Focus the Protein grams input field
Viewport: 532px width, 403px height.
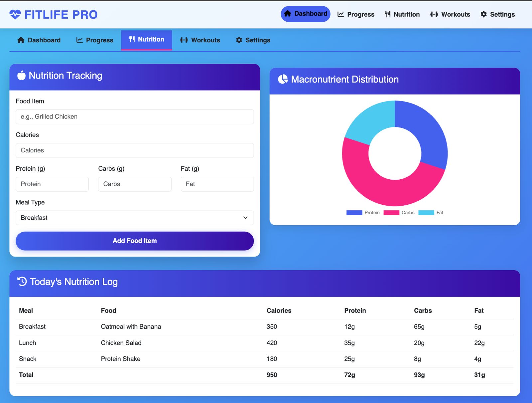(x=52, y=184)
